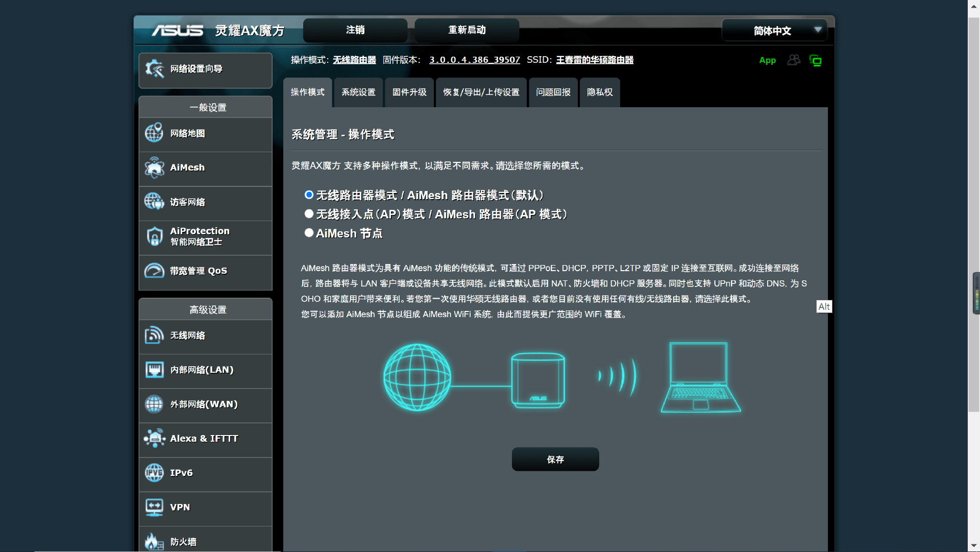Open firmware version 3.0.0.4.386_39507 link

coord(475,60)
